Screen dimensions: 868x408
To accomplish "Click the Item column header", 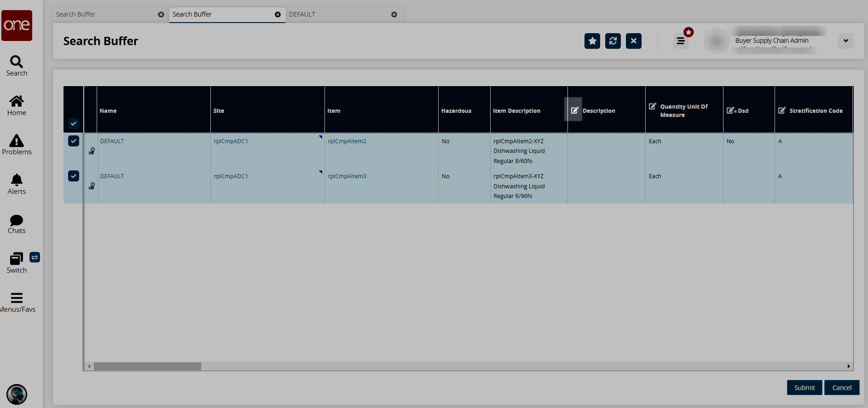I will tap(382, 111).
